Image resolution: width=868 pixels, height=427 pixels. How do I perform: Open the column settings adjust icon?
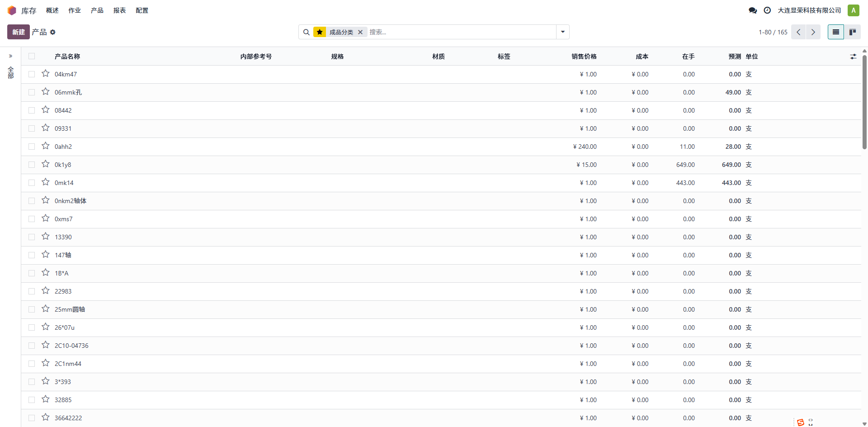[x=853, y=57]
